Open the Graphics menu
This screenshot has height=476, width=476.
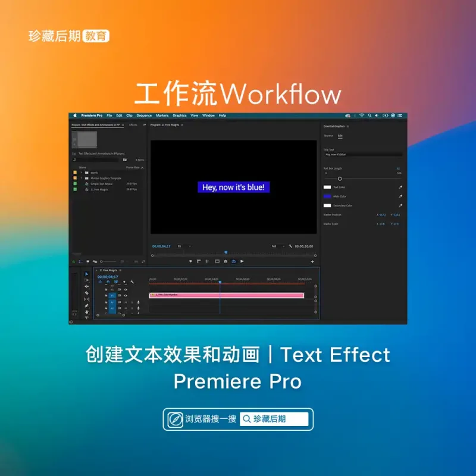pyautogui.click(x=180, y=115)
